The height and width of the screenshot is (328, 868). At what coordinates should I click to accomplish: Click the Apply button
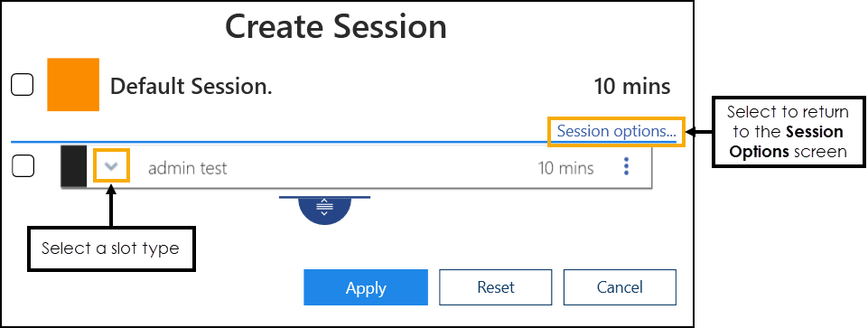pos(366,287)
